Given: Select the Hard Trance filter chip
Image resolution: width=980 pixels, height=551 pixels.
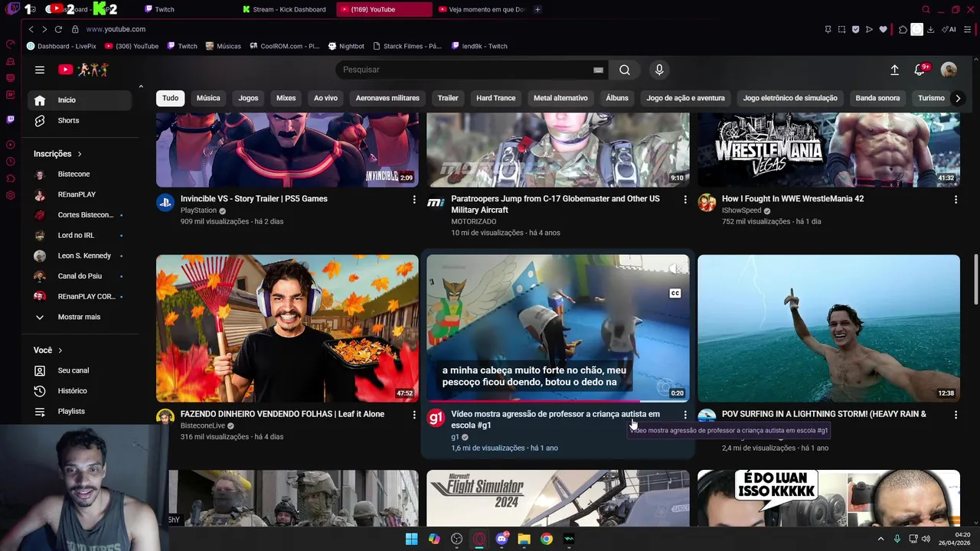Looking at the screenshot, I should tap(495, 98).
